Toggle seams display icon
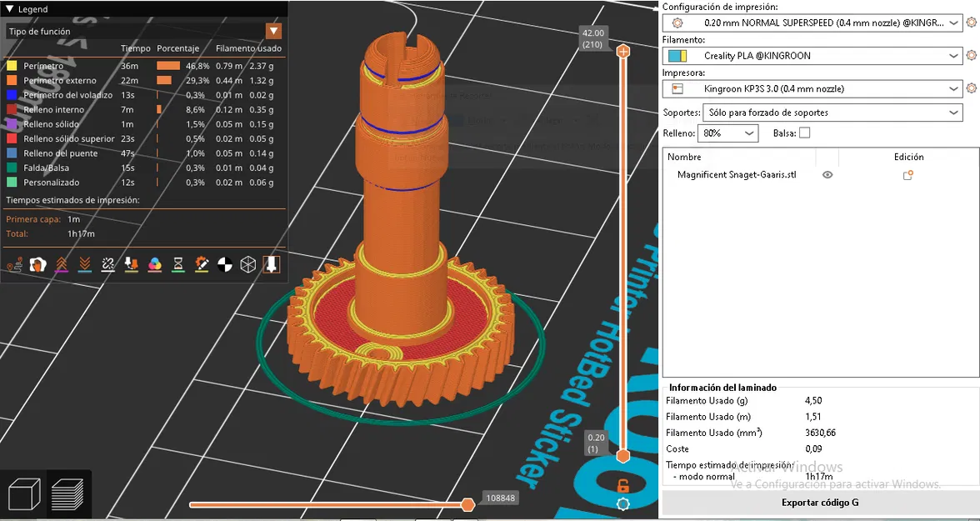The width and height of the screenshot is (980, 521). click(108, 265)
